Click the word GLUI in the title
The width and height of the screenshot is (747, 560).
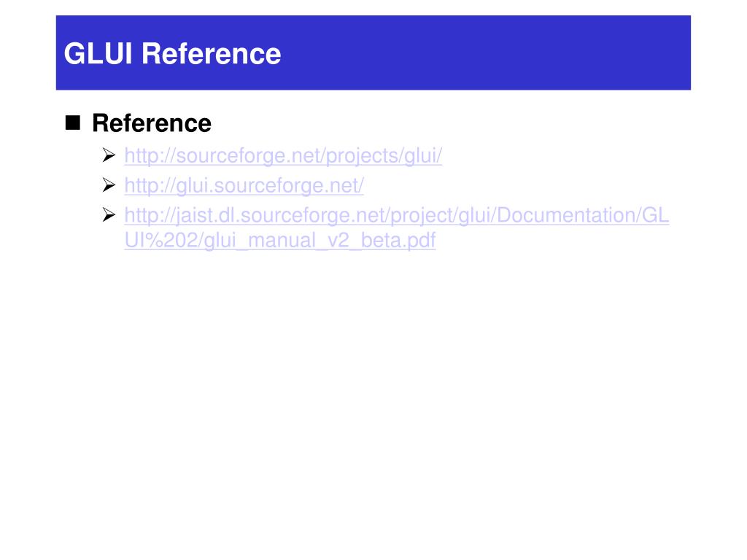tap(98, 53)
